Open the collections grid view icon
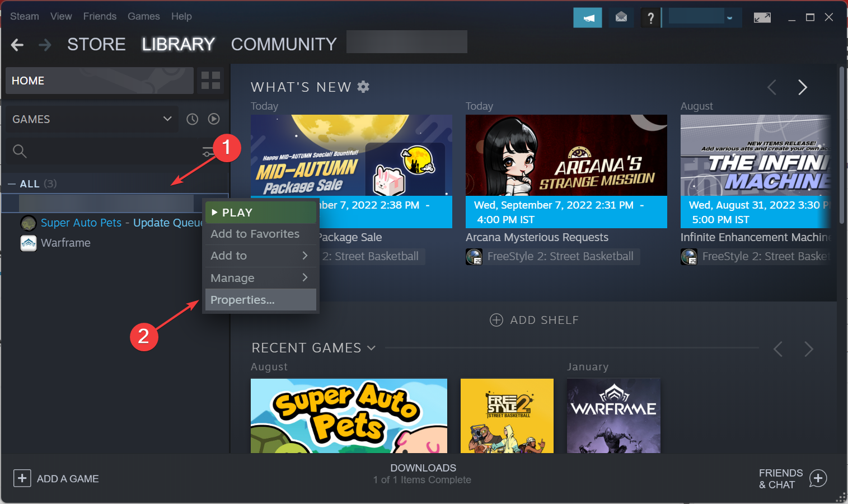Screen dimensions: 848x504 point(210,81)
